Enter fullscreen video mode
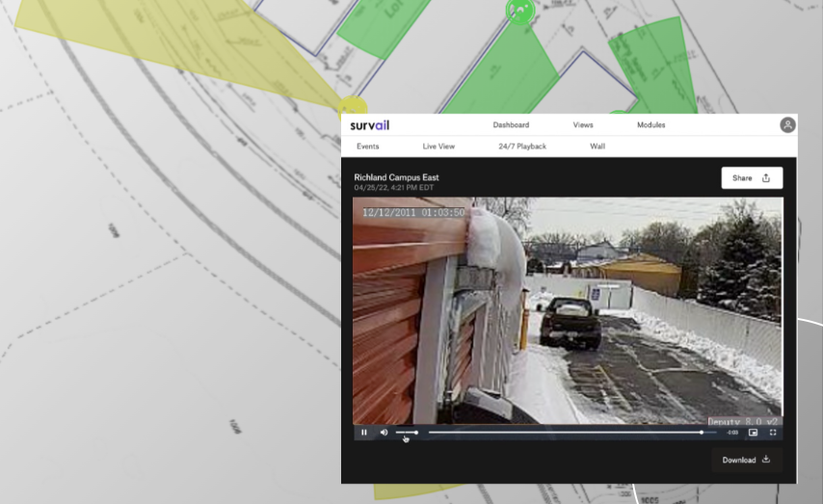 pyautogui.click(x=773, y=433)
